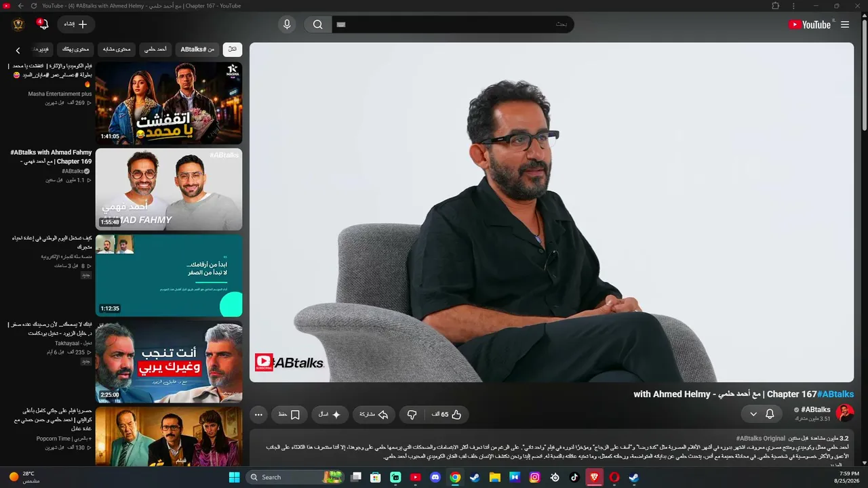Screen dimensions: 868x488
Task: Open the account avatar menu
Action: click(x=18, y=24)
